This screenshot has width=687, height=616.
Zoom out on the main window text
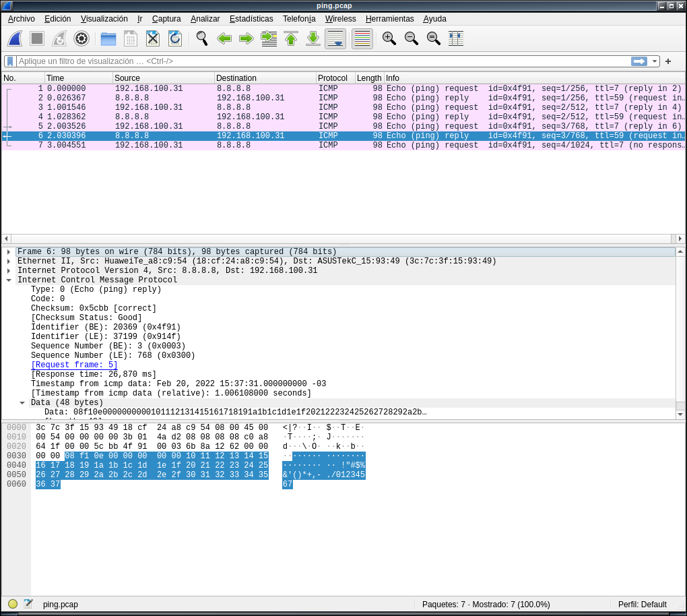coord(412,38)
